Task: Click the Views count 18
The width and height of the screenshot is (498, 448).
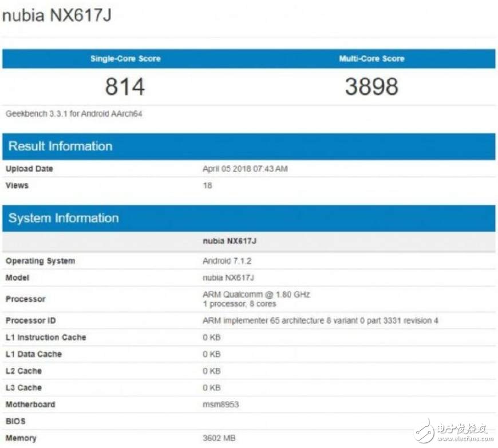Action: tap(207, 185)
